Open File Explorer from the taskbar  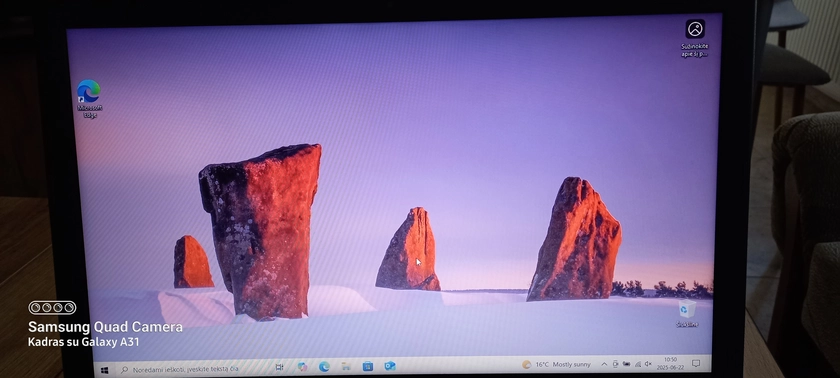tap(346, 366)
